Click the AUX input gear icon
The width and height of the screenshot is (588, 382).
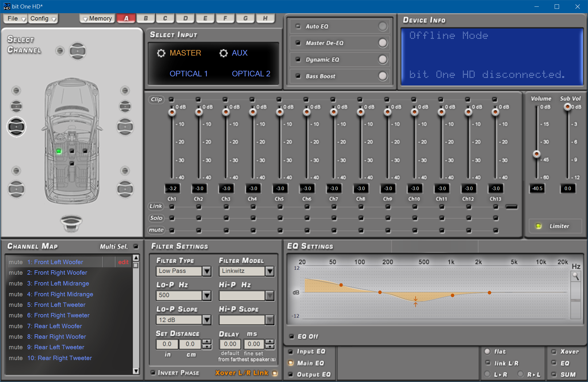223,53
